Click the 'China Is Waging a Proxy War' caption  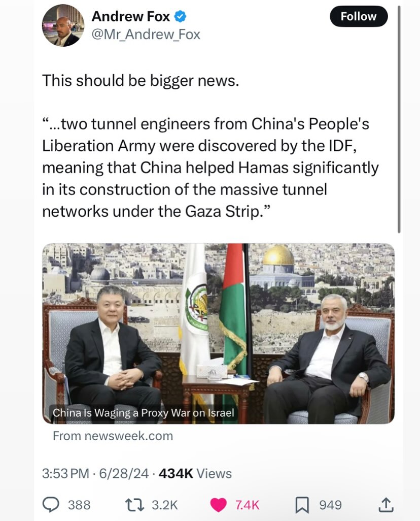coord(144,413)
